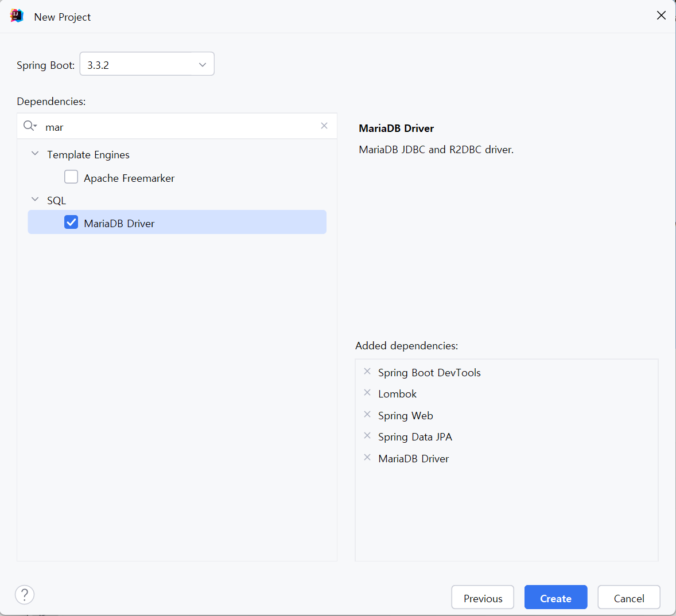The image size is (676, 616).
Task: Click Spring Data JPA in added dependencies
Action: click(x=415, y=437)
